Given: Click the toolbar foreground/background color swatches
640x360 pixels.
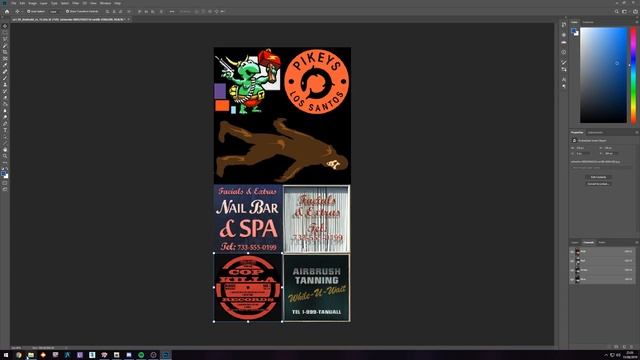Looking at the screenshot, I should point(4,174).
